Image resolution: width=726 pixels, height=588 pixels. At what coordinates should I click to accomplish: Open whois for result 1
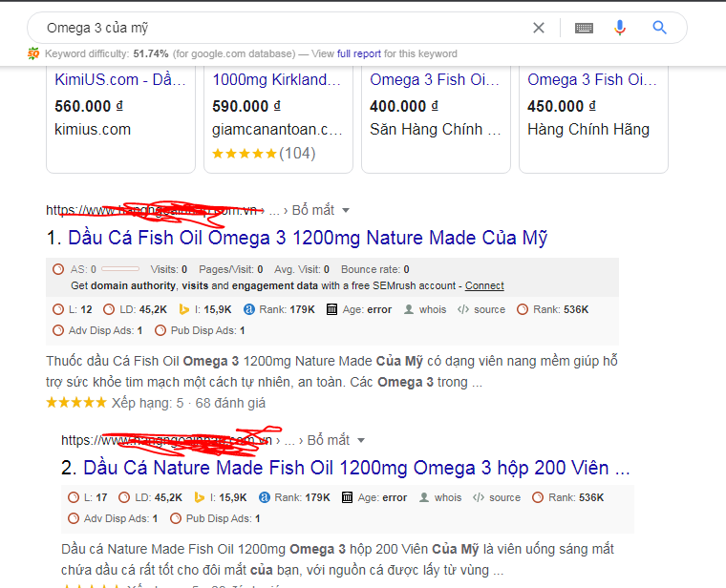click(x=433, y=309)
